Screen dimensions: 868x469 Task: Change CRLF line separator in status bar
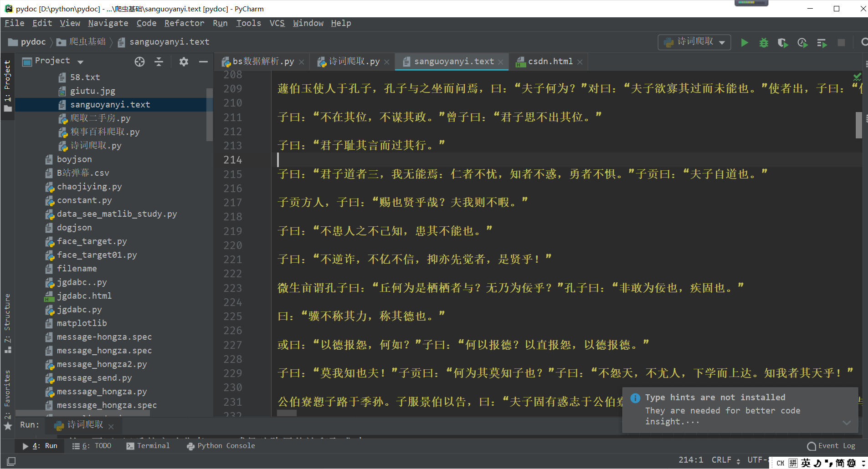click(725, 460)
